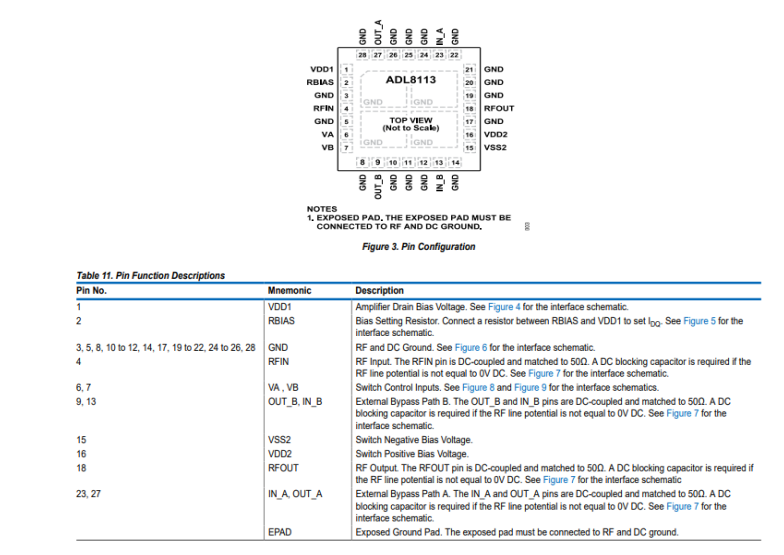Click the '6, 7' pin number cell

click(84, 387)
